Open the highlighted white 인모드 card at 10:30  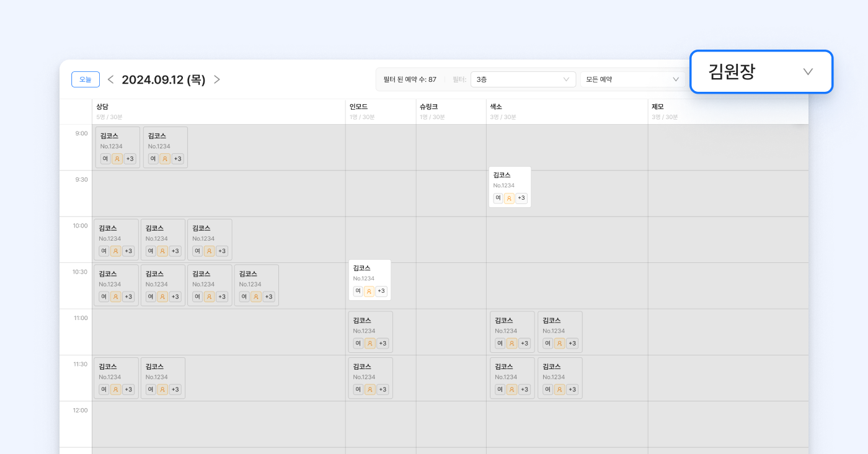[370, 280]
